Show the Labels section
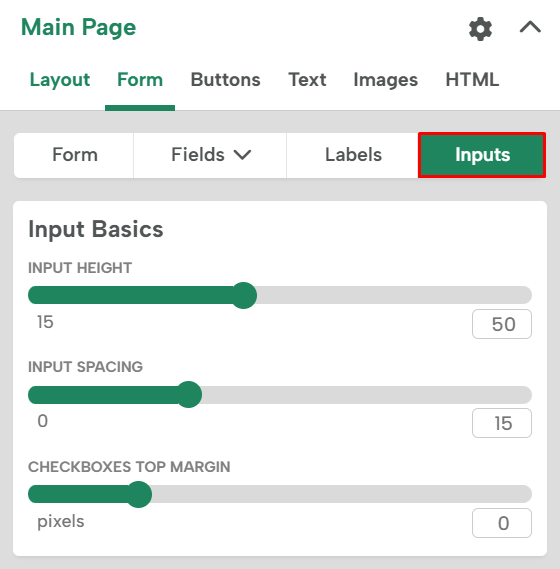 coord(353,155)
